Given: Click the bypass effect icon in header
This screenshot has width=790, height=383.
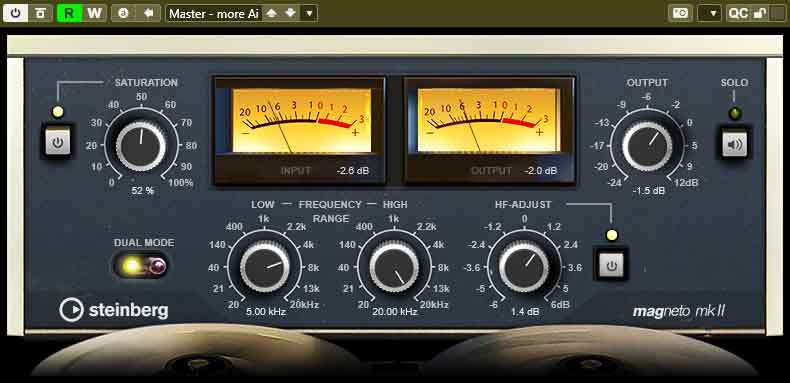Looking at the screenshot, I should click(40, 13).
